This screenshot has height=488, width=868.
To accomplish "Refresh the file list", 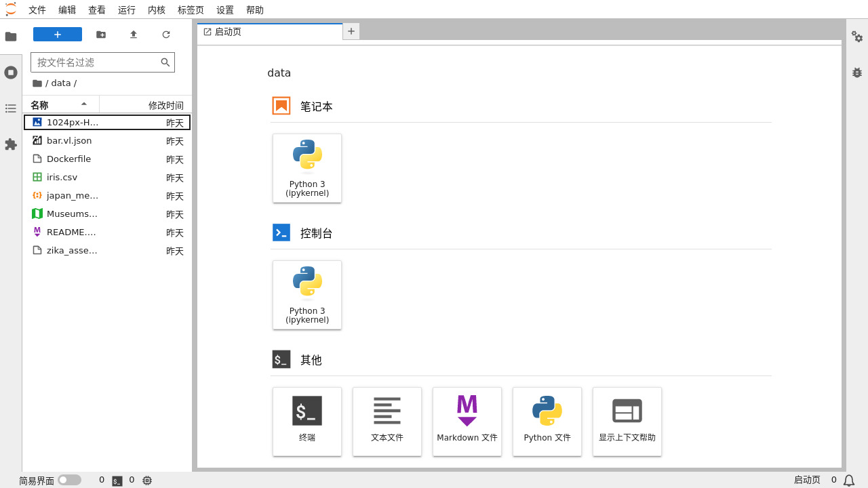I will point(166,35).
